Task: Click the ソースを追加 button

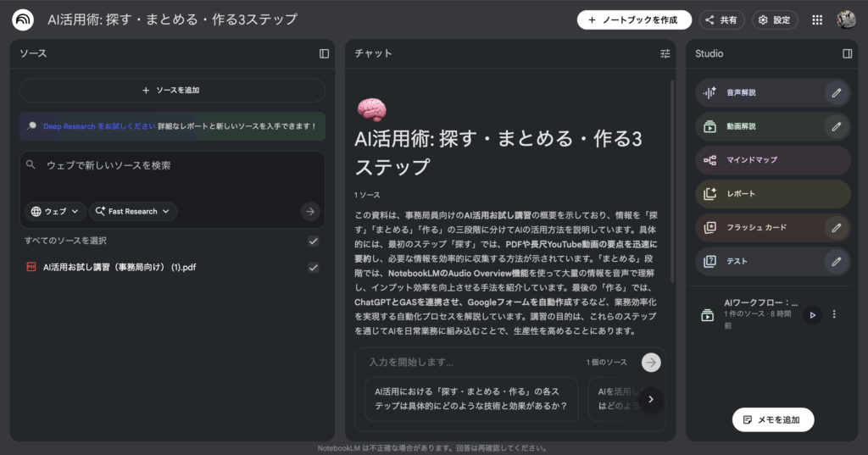Action: coord(172,90)
